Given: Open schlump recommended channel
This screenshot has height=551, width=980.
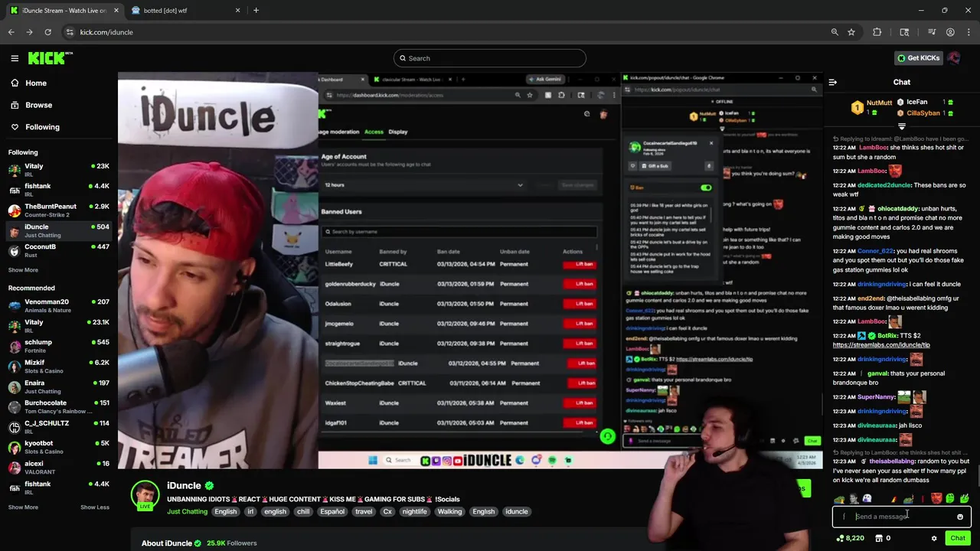Looking at the screenshot, I should [x=59, y=347].
